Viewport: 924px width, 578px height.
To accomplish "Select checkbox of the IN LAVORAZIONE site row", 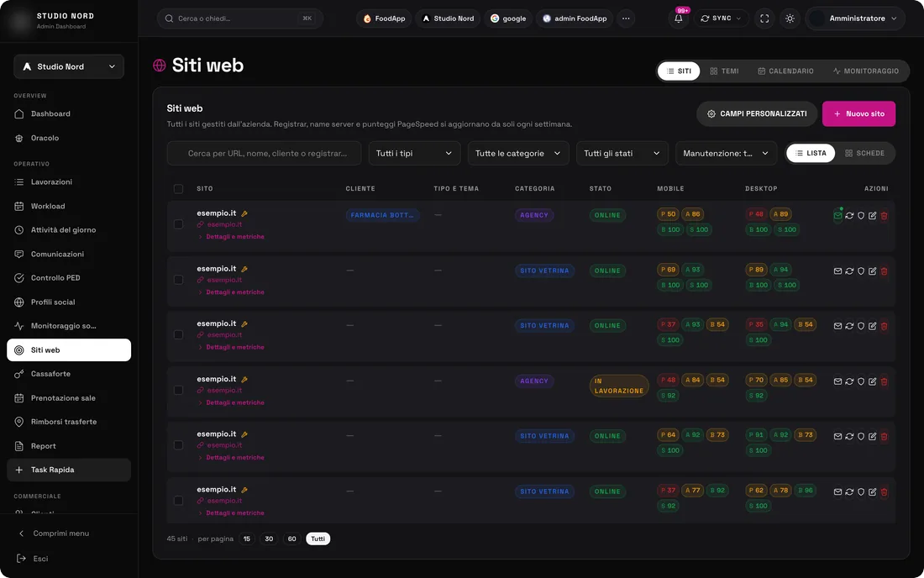I will [178, 390].
